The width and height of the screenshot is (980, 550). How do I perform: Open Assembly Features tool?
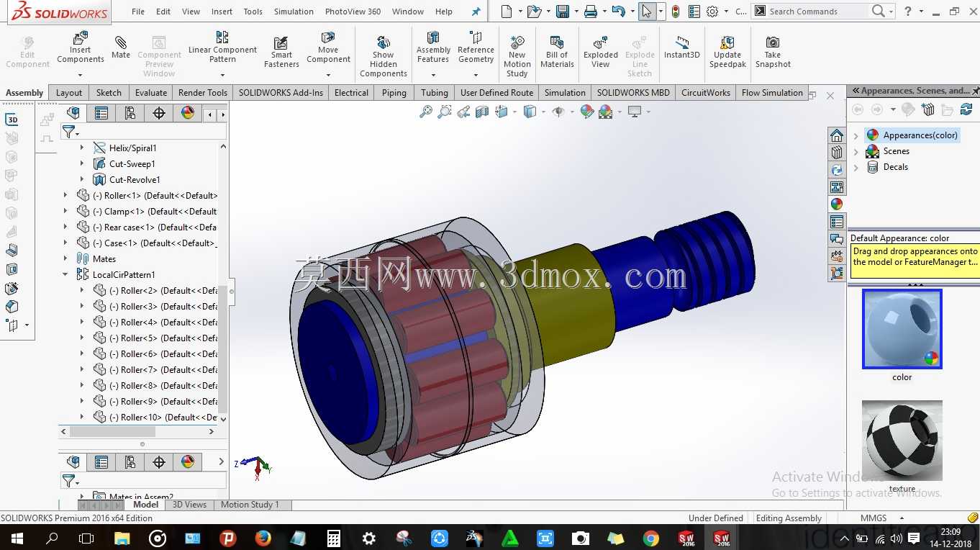(433, 47)
